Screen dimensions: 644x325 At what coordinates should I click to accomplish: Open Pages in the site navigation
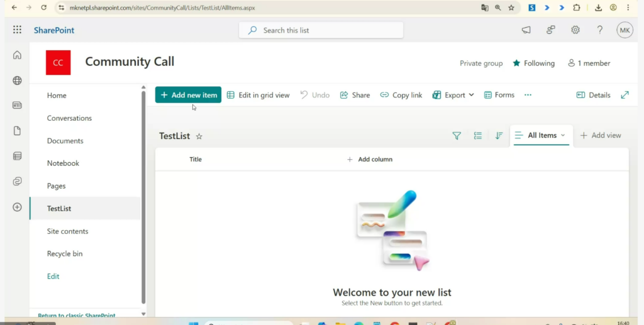point(56,186)
